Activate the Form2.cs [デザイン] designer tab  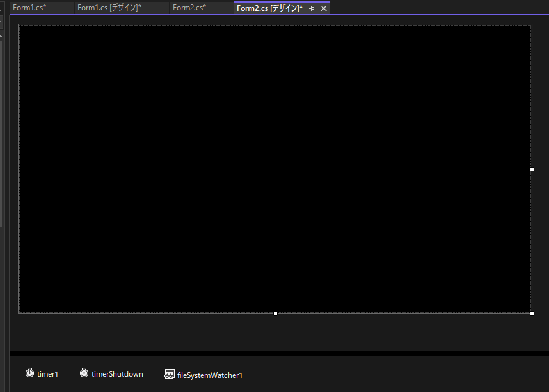[x=269, y=8]
